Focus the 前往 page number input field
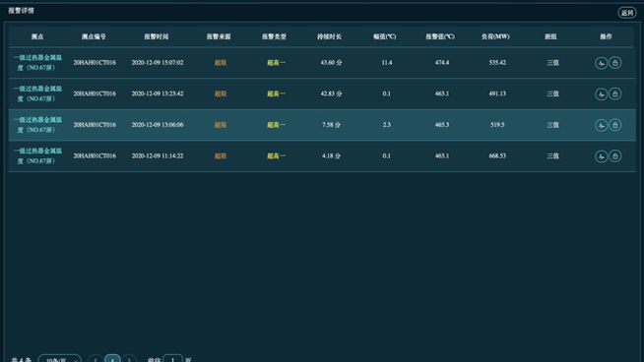The width and height of the screenshot is (644, 362). click(172, 358)
